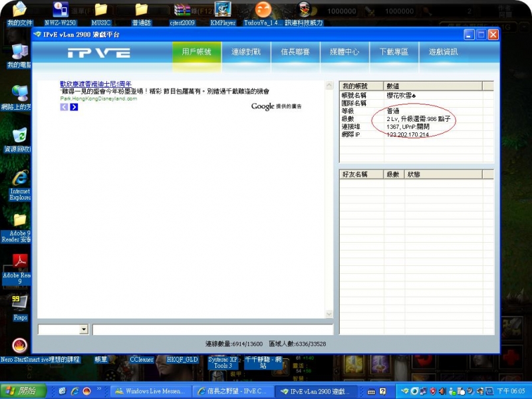The height and width of the screenshot is (399, 532).
Task: Go to the 媒體中心 tab
Action: (344, 52)
